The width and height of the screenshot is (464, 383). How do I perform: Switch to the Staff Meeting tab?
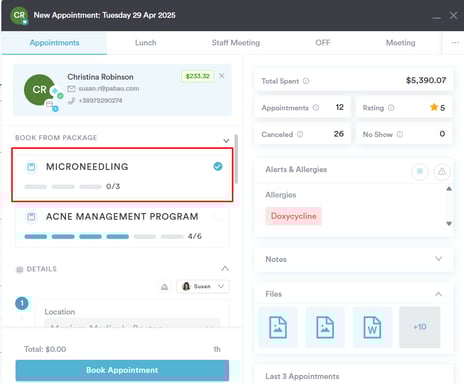click(236, 43)
